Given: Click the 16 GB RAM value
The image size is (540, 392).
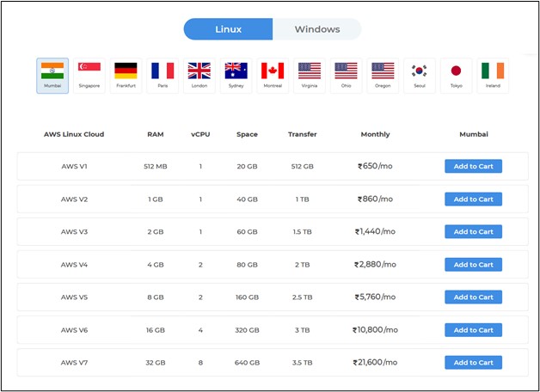Looking at the screenshot, I should tap(156, 330).
